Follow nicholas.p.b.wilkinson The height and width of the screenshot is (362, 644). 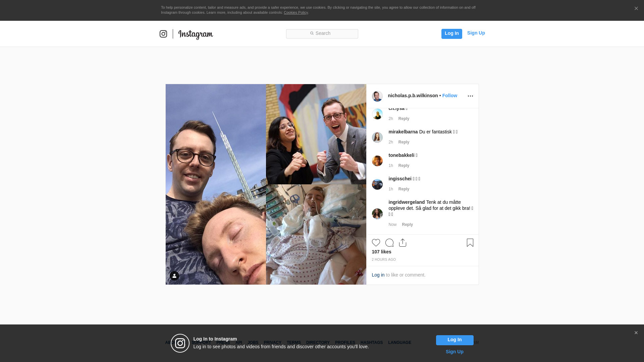[449, 96]
